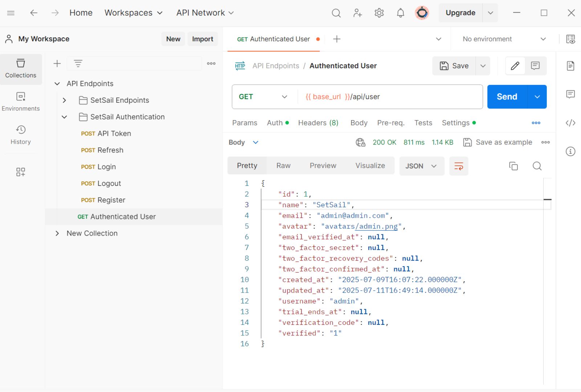
Task: Select the Preview response view
Action: 323,166
